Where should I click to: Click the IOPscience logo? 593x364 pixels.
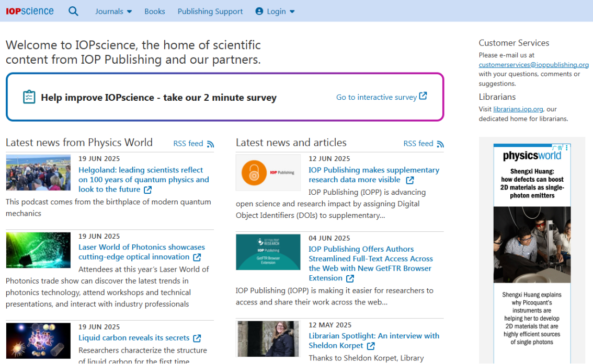tap(30, 11)
